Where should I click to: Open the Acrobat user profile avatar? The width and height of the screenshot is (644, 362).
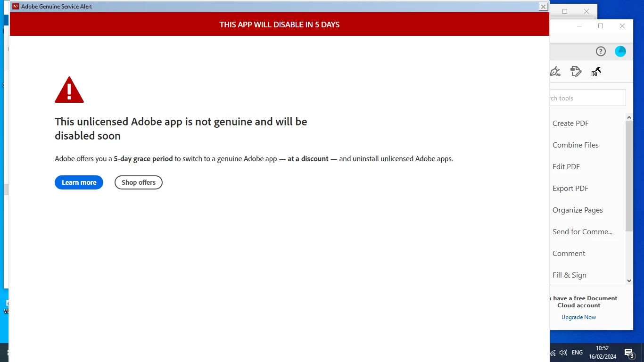click(620, 51)
